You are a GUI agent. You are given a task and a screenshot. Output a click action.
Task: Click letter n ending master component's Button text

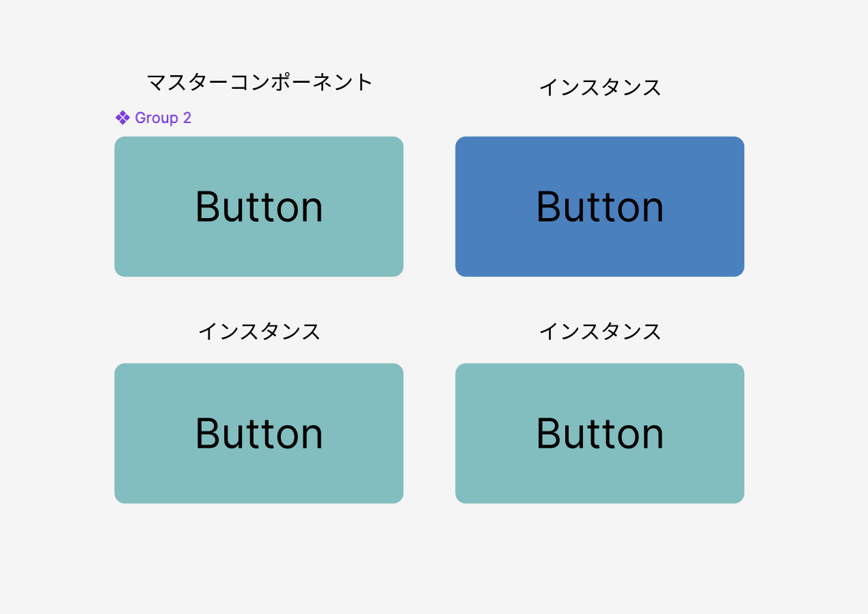311,211
